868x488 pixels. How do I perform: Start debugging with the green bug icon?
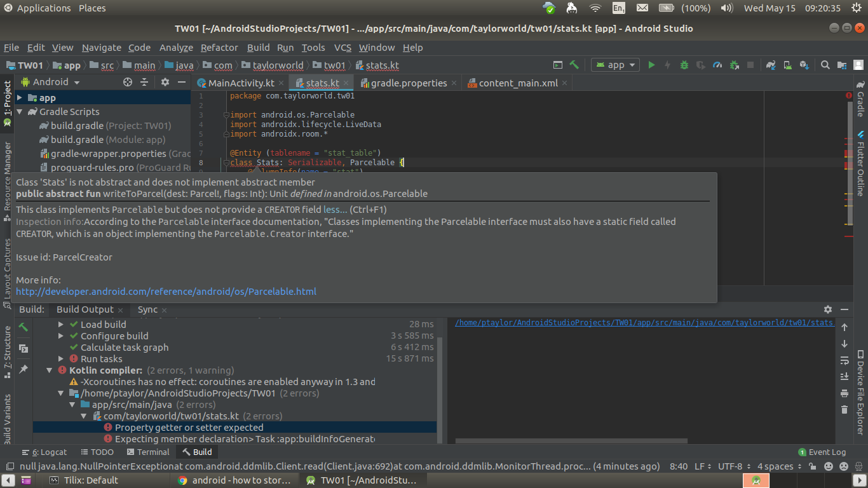[684, 65]
